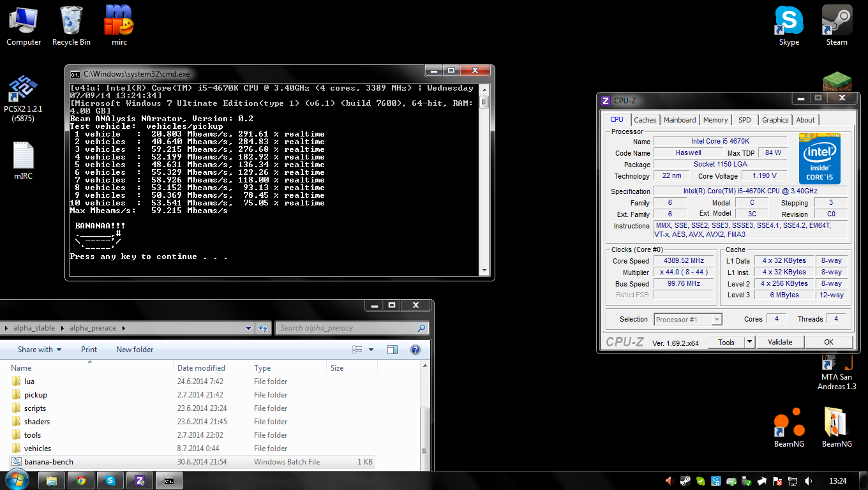Click the OK button in CPU-Z
The image size is (868, 490).
pos(828,342)
